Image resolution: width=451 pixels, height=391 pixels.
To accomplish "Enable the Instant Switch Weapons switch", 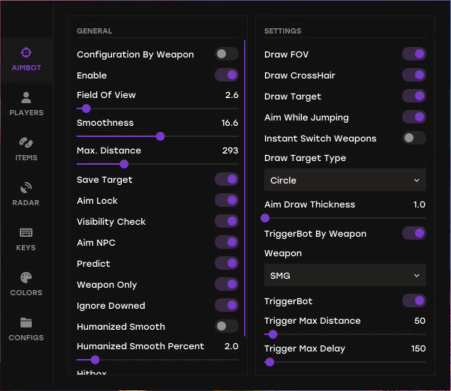I will coord(414,138).
